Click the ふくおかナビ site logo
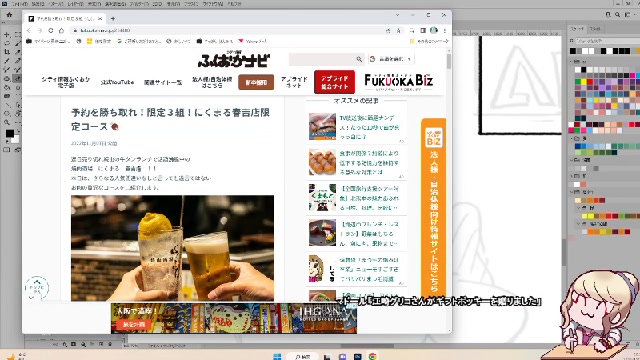The height and width of the screenshot is (360, 640). pos(233,60)
